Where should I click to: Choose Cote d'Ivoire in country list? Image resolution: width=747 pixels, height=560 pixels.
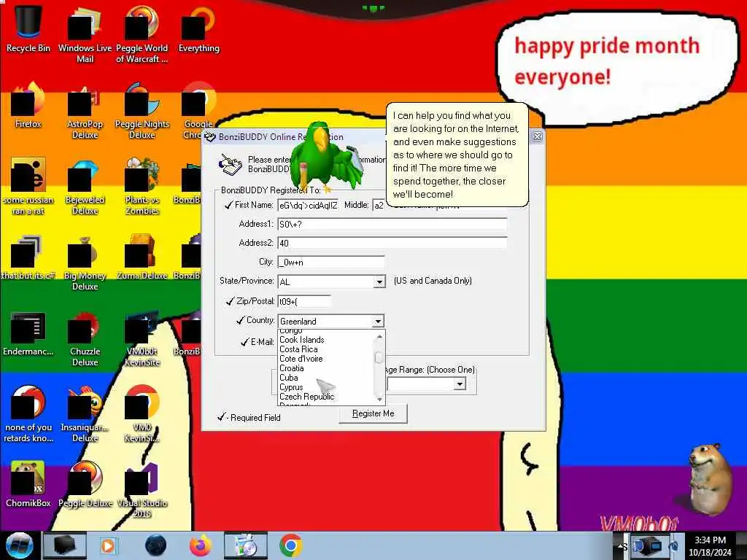tap(301, 359)
